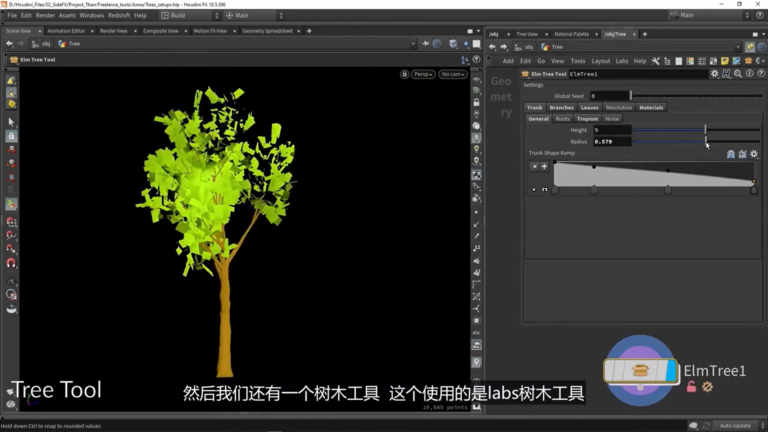Image resolution: width=768 pixels, height=432 pixels.
Task: Toggle viewport camera lock icon beside Persp
Action: coord(404,74)
